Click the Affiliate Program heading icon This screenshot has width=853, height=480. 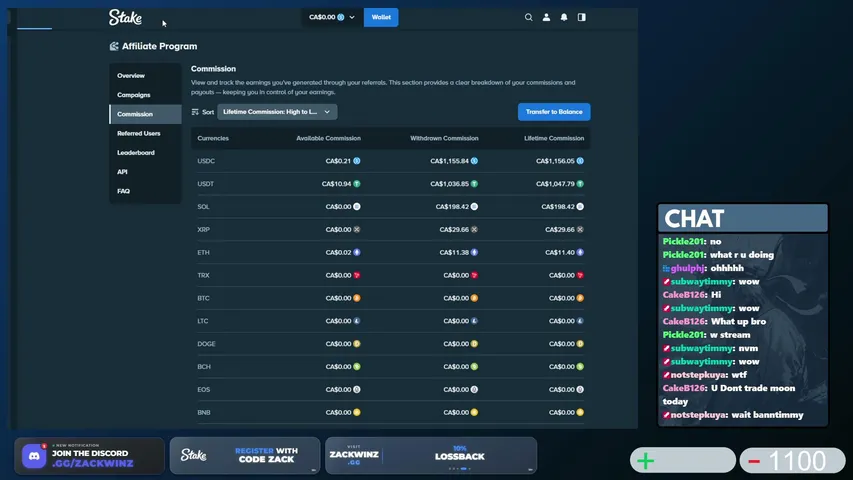pos(114,46)
